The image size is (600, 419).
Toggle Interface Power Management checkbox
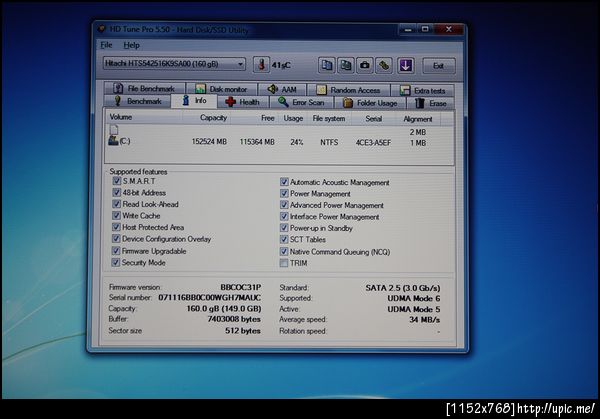click(284, 216)
